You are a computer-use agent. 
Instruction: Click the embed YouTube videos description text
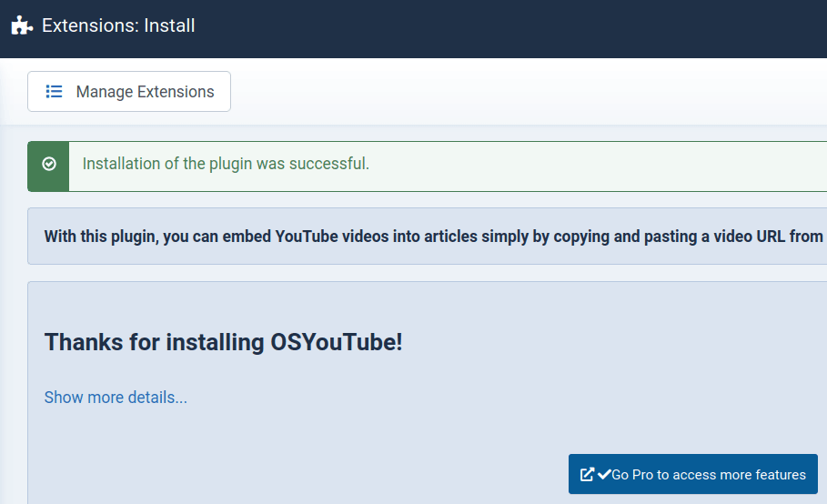(x=434, y=237)
